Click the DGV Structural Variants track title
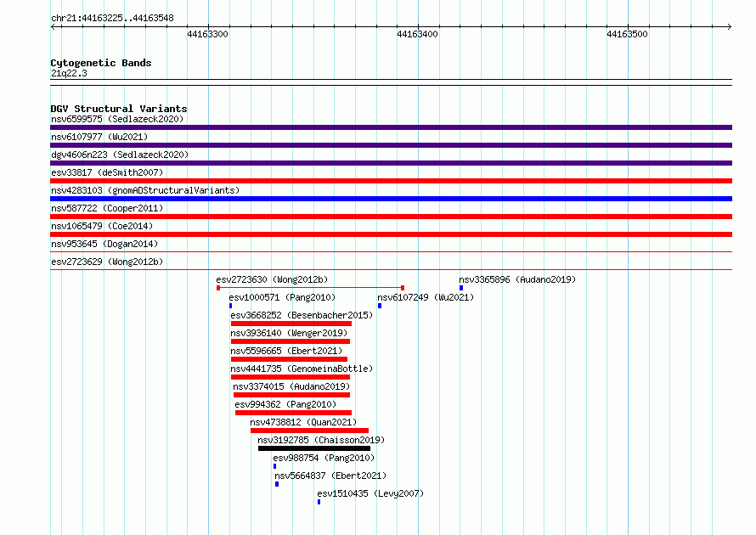This screenshot has height=535, width=756. pyautogui.click(x=119, y=109)
